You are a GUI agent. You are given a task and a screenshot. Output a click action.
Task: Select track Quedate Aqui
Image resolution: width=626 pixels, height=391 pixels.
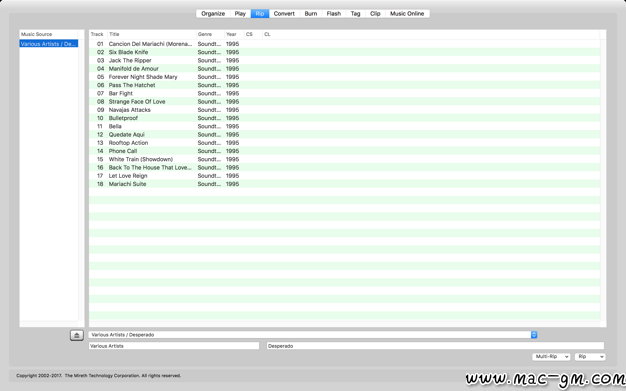coord(344,135)
